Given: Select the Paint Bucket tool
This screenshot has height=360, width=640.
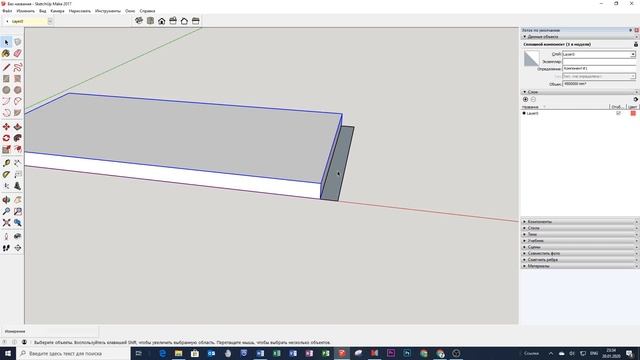Looking at the screenshot, I should [x=6, y=53].
